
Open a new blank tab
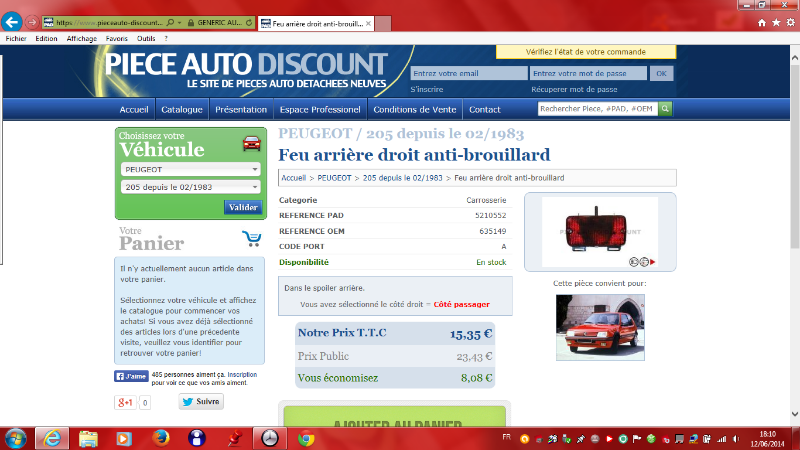pyautogui.click(x=383, y=23)
